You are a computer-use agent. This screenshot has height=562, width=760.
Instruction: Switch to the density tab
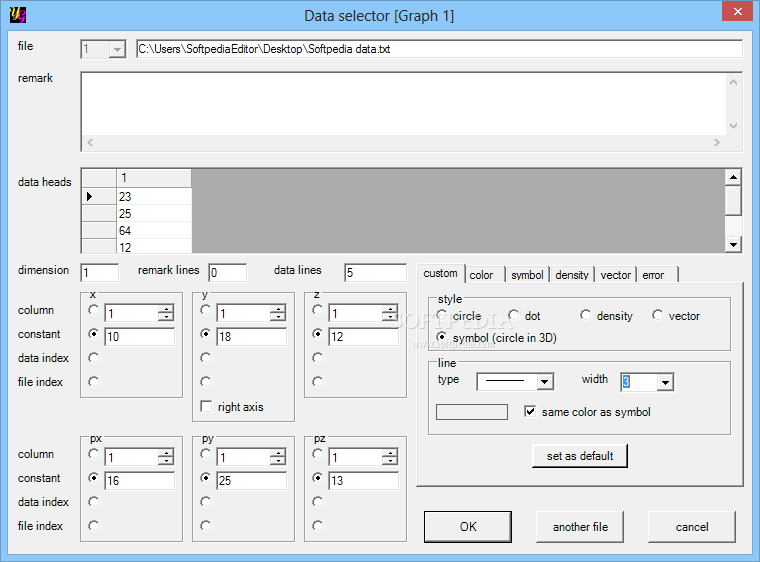572,275
